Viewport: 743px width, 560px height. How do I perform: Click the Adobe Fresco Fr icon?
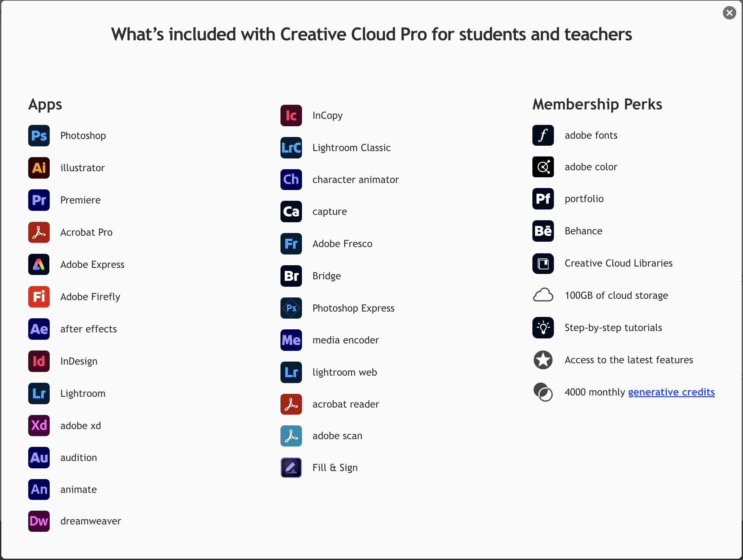[291, 244]
